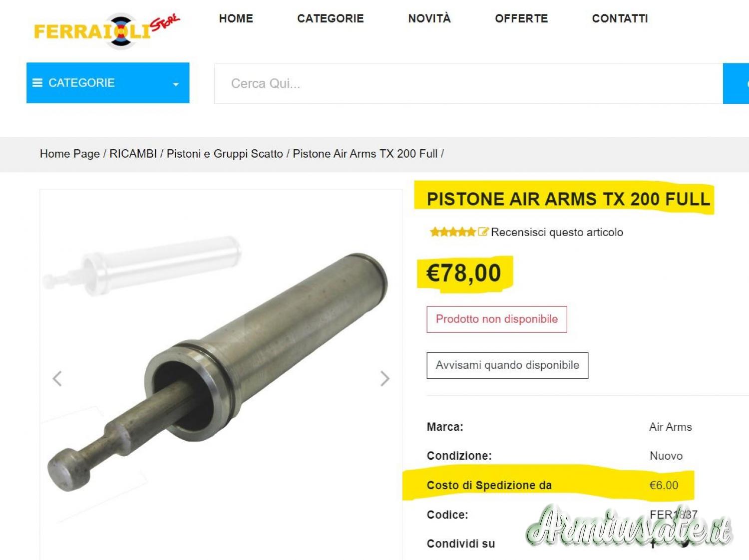
Task: Open the CATEGORIE top menu item
Action: 331,18
